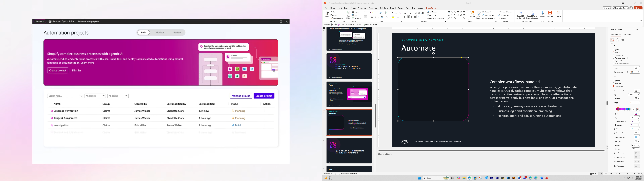This screenshot has height=181, width=644.
Task: Click Create PDF and Share via Outlook
Action: [532, 15]
